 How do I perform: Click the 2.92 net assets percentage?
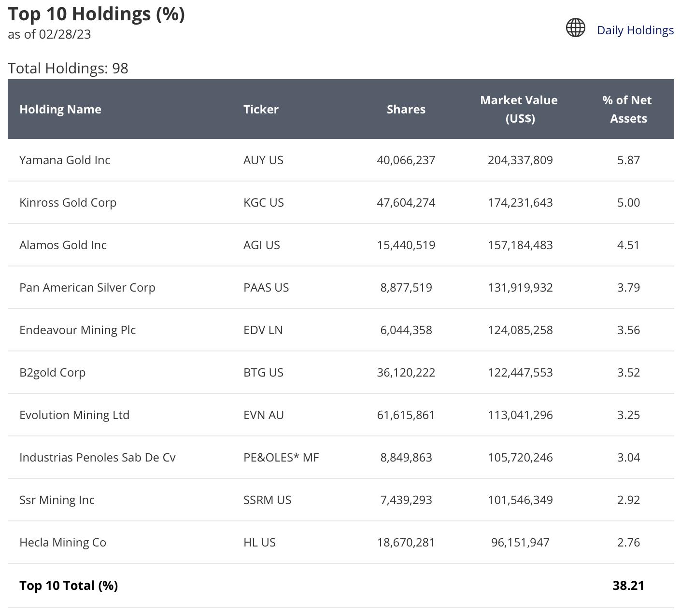(x=628, y=500)
